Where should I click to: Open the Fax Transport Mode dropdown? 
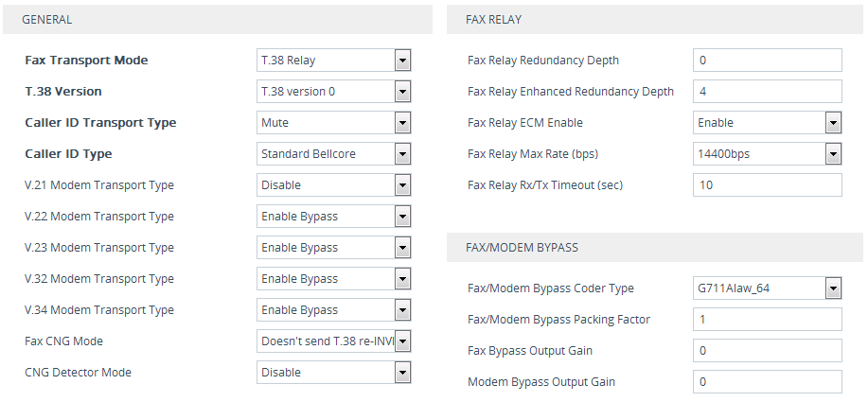[x=333, y=61]
